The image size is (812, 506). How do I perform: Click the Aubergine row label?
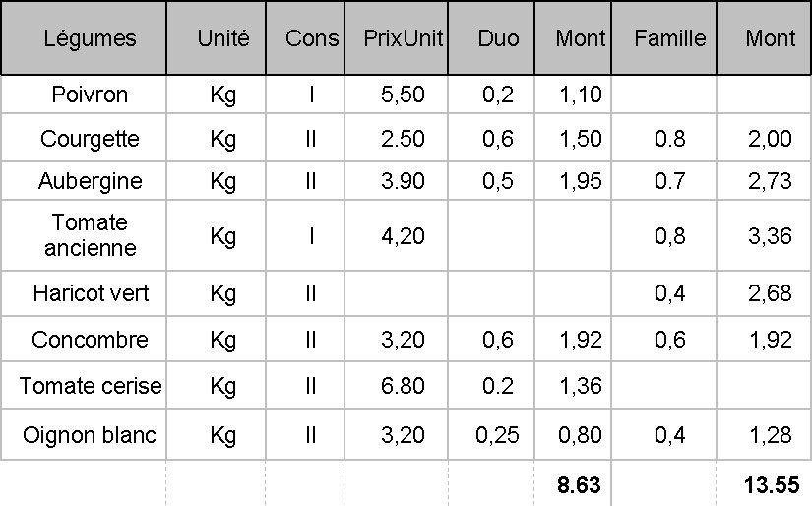tap(90, 181)
